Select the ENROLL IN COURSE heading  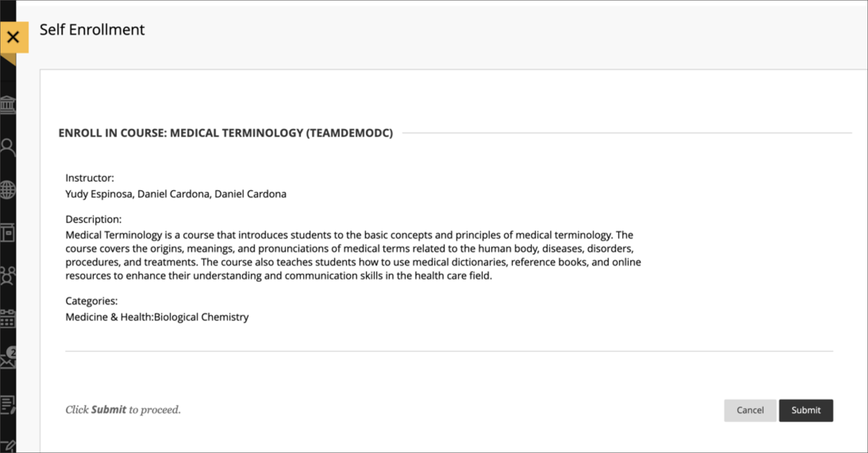click(225, 133)
